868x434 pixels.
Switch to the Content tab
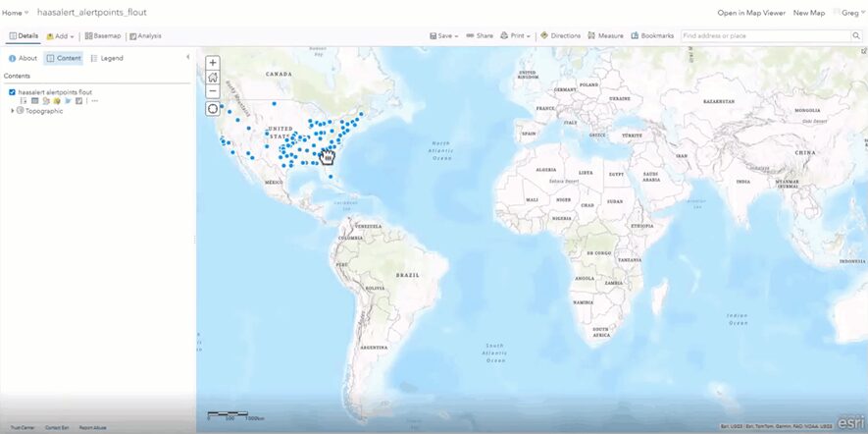[64, 58]
